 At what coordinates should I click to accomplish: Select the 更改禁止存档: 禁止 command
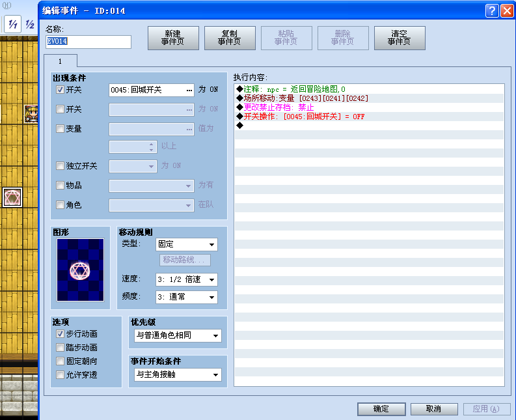pyautogui.click(x=369, y=107)
